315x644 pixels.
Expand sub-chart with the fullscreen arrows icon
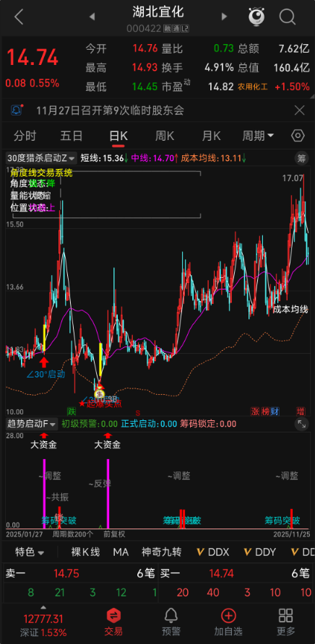point(301,424)
